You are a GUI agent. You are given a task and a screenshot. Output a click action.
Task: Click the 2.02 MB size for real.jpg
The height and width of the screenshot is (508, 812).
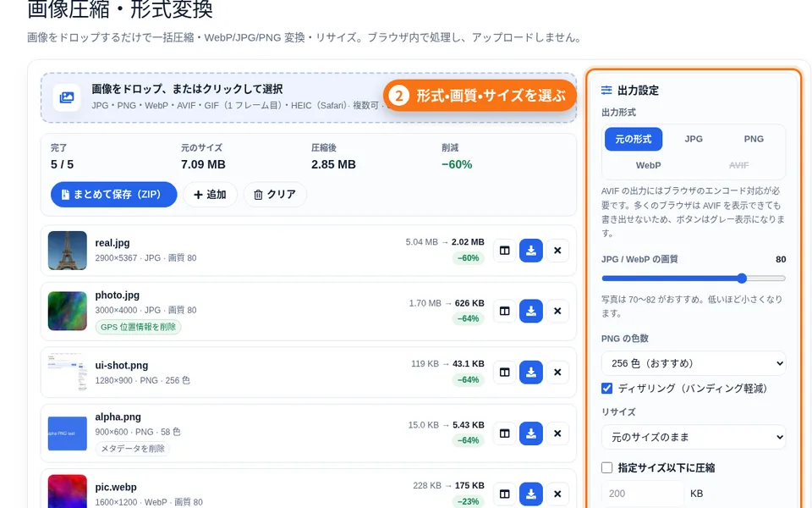468,242
